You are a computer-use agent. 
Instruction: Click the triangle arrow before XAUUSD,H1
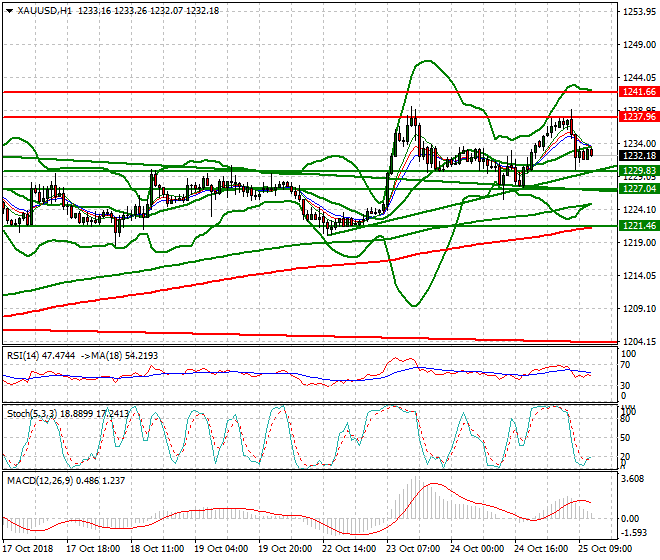[x=9, y=11]
